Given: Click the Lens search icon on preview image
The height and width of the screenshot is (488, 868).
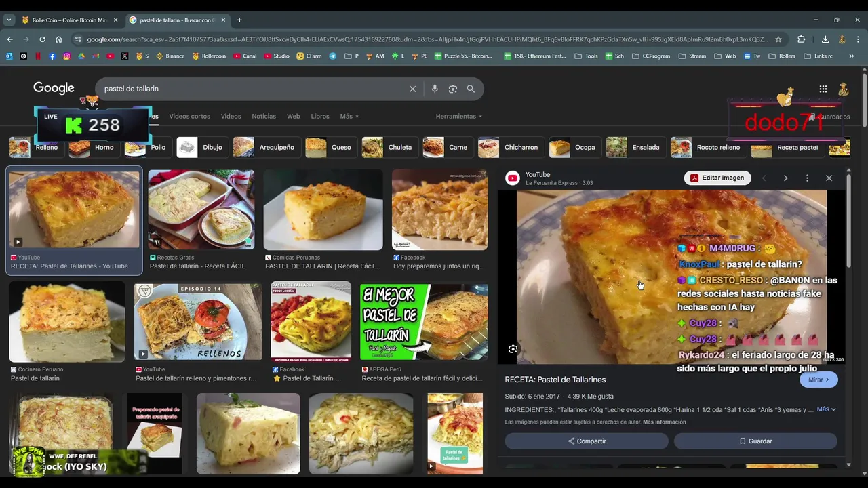Looking at the screenshot, I should coord(513,349).
